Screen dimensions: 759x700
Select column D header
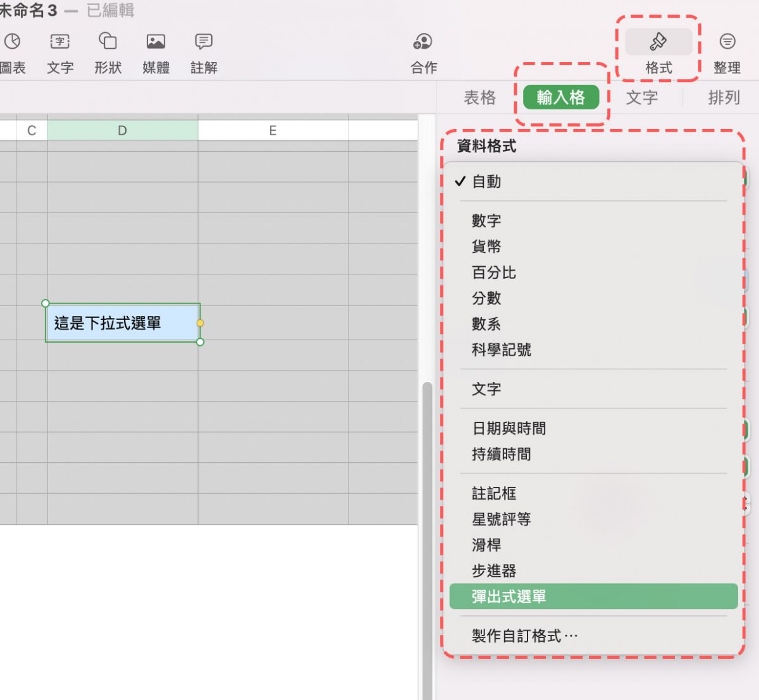123,130
